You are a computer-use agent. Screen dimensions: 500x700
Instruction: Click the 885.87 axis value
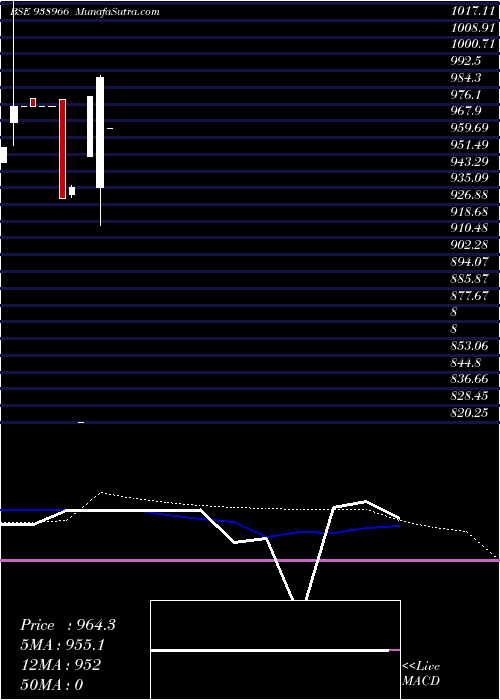coord(470,279)
